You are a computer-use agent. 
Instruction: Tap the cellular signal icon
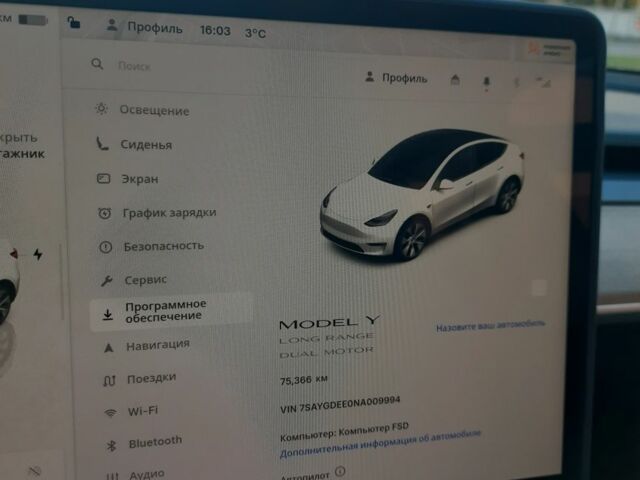(x=543, y=82)
